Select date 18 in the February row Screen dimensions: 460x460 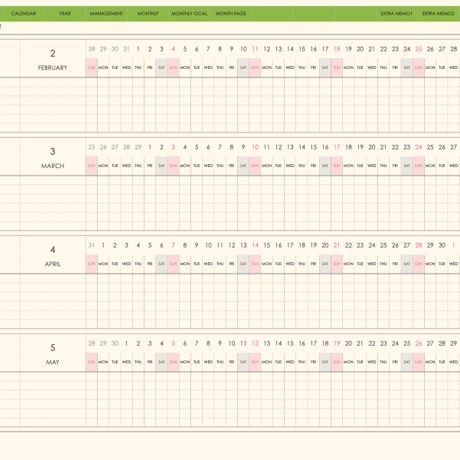(337, 49)
